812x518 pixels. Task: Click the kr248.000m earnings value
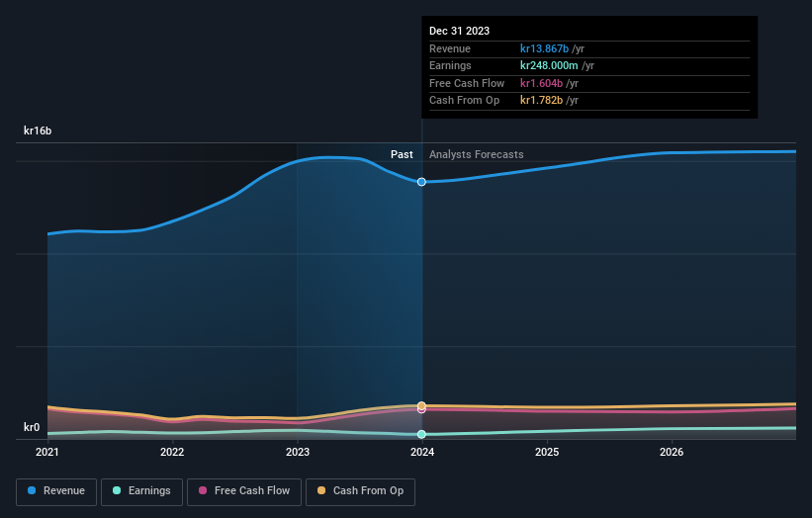[549, 65]
